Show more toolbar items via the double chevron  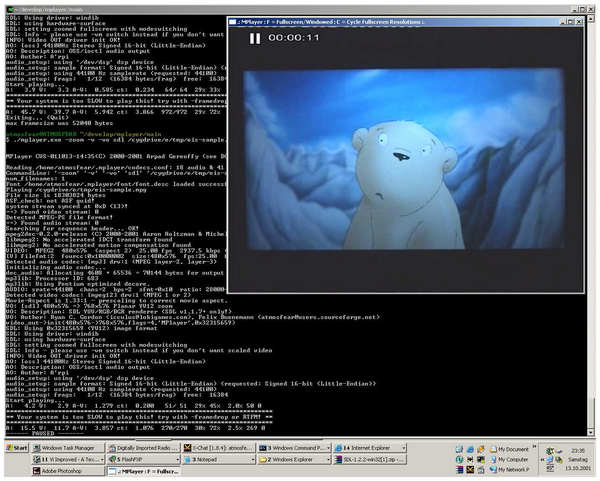tap(534, 447)
